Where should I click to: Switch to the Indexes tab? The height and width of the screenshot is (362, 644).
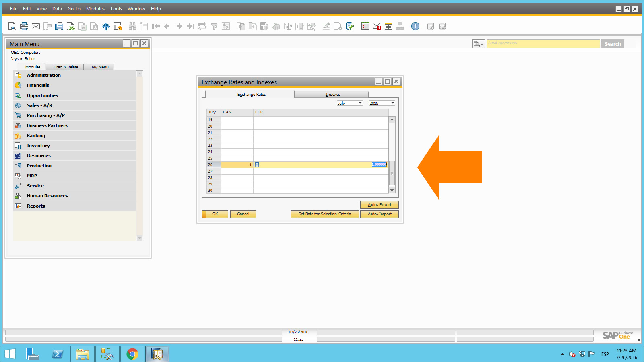[x=333, y=95]
